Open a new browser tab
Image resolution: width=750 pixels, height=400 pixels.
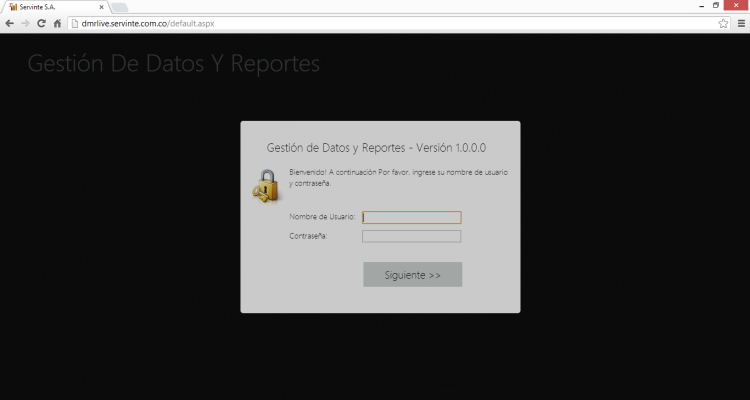pos(118,7)
